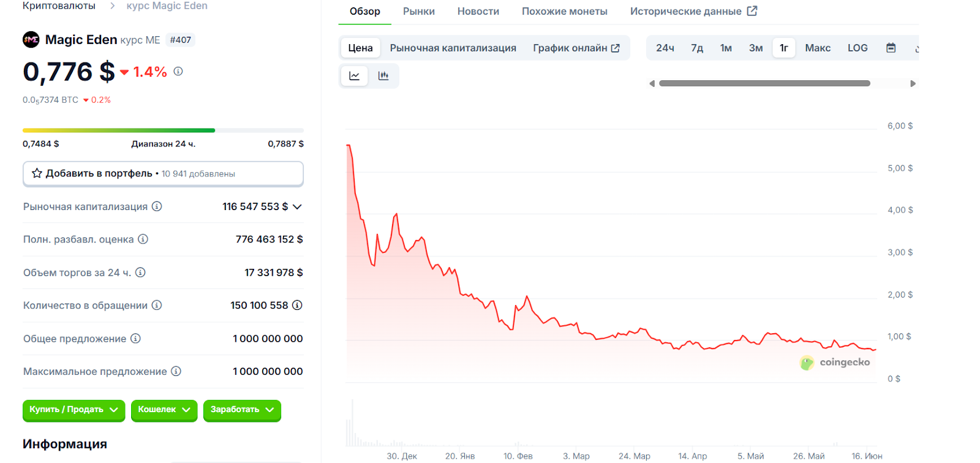Click right arrow of chart range scrollbar
The width and height of the screenshot is (980, 463).
click(x=913, y=83)
